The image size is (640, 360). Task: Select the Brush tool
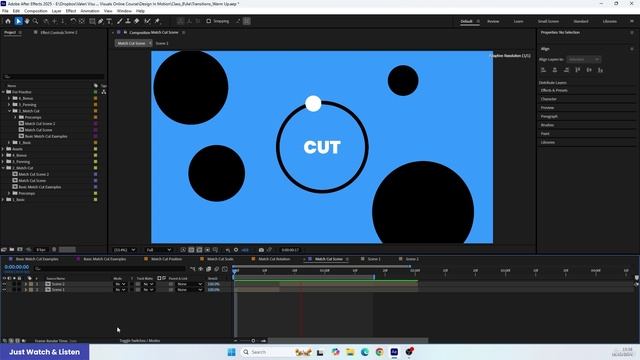click(x=120, y=21)
